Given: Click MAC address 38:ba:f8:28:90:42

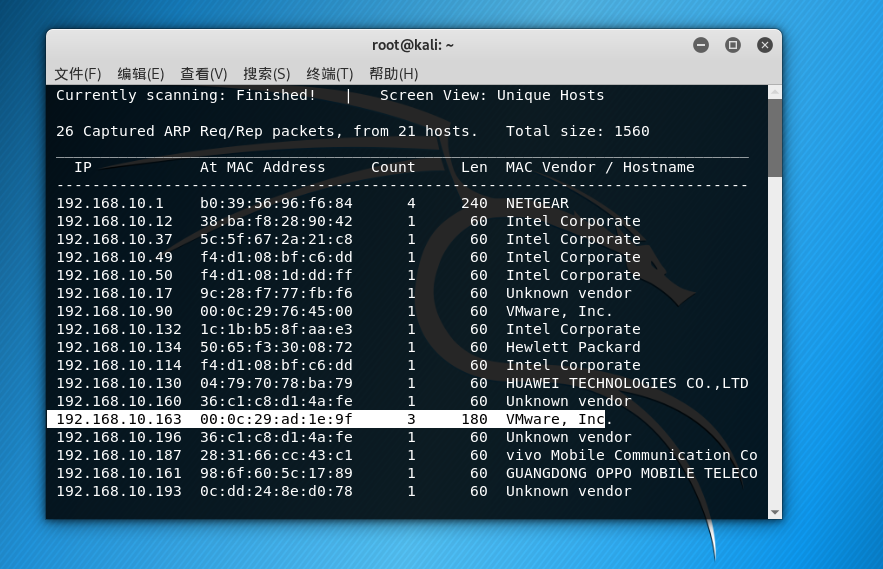Looking at the screenshot, I should (x=277, y=221).
